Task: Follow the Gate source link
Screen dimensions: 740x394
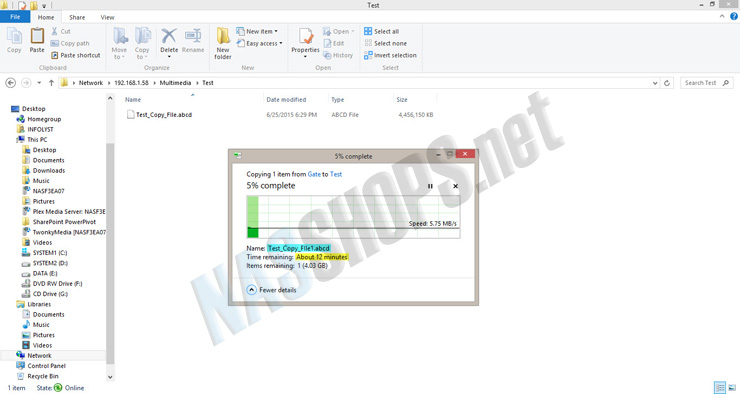Action: 314,174
